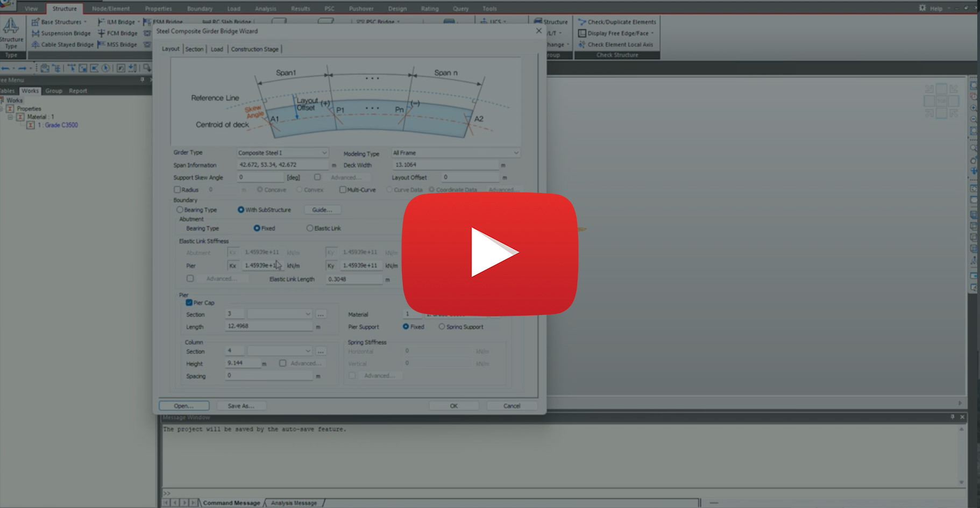
Task: Expand the Base Structures dropdown arrow
Action: [85, 22]
